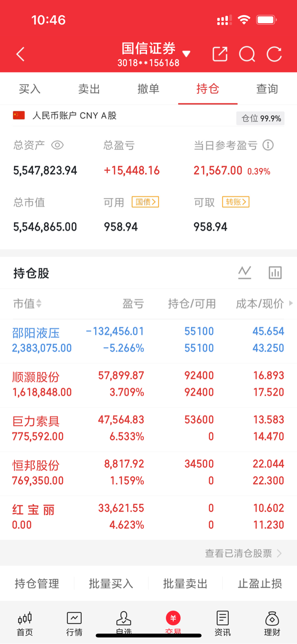Tap 人民币账户 CNY A股 label
The width and height of the screenshot is (297, 644).
click(74, 115)
